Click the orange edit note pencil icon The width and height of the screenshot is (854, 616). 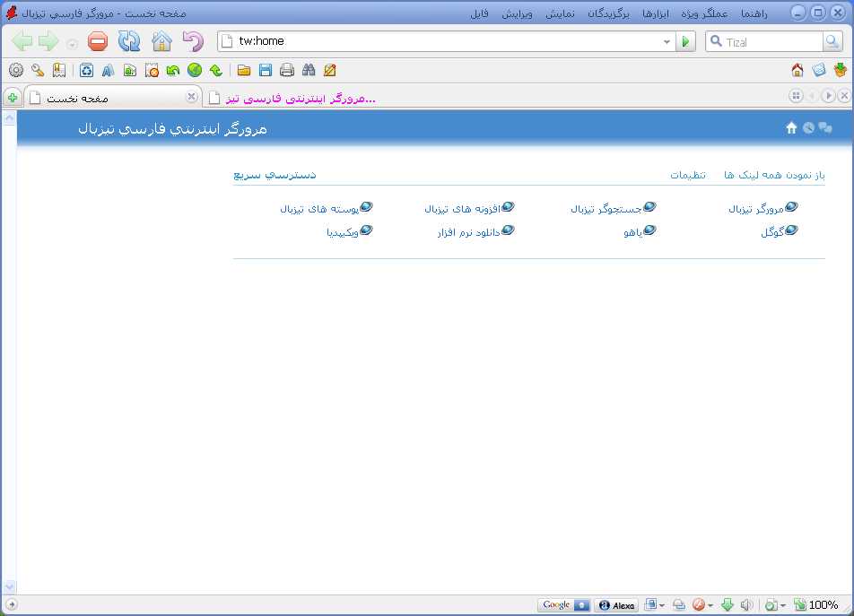[x=329, y=70]
